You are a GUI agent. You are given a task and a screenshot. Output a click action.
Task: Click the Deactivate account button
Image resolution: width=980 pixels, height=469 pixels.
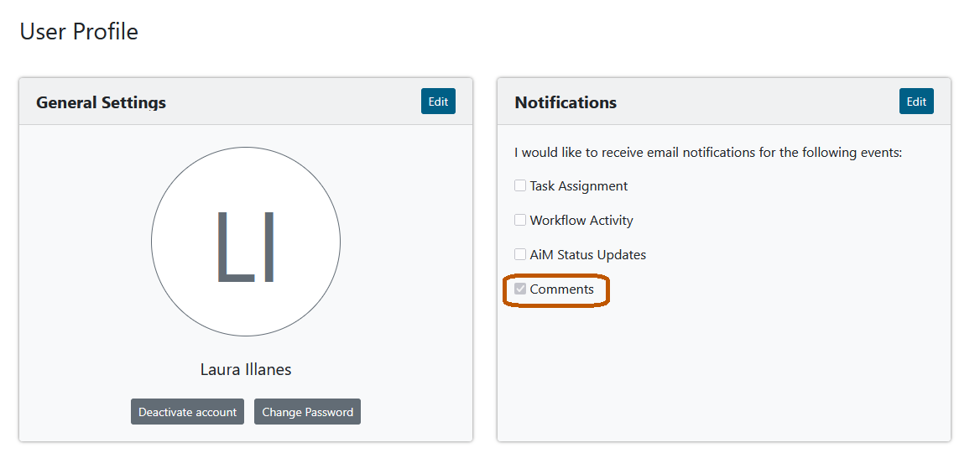187,411
